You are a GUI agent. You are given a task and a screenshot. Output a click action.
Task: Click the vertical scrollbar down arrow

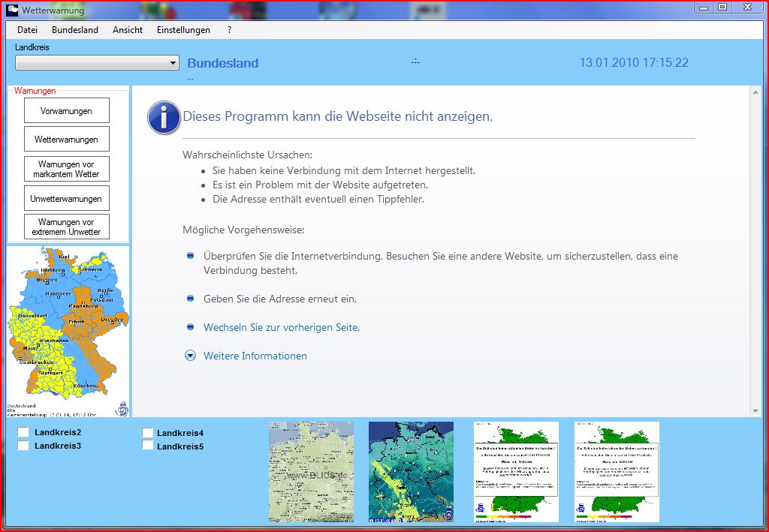(x=756, y=411)
